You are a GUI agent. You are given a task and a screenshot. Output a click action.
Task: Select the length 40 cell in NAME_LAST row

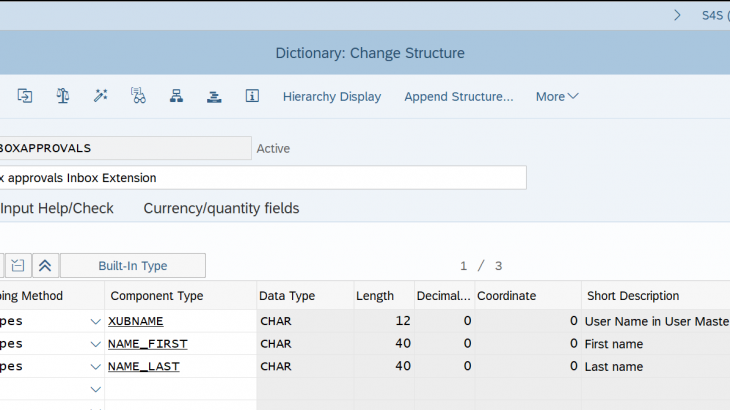click(x=384, y=367)
